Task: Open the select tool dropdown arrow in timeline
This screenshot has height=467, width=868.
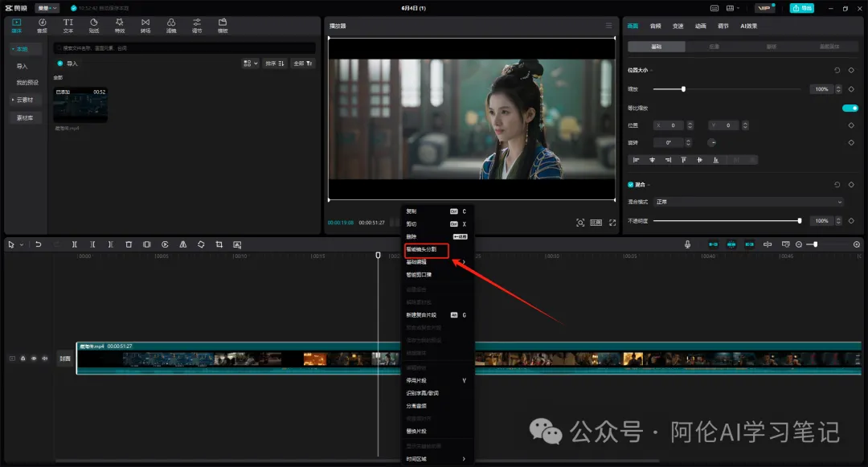Action: pyautogui.click(x=22, y=244)
